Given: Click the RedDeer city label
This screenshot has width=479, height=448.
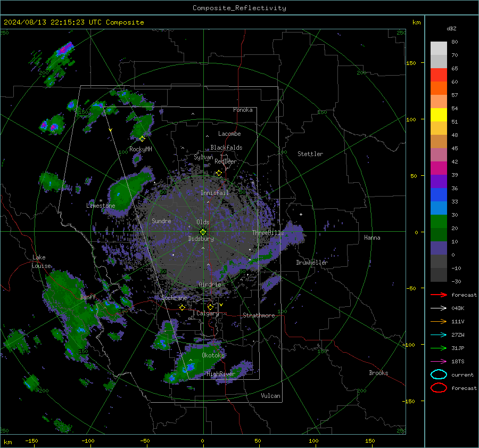Looking at the screenshot, I should [226, 161].
